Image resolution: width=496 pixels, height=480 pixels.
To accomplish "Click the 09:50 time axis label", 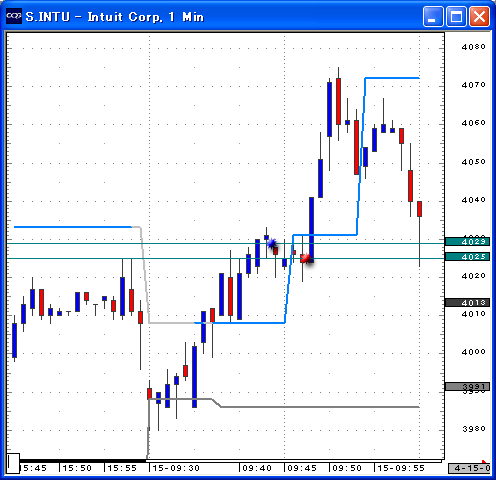I will point(347,468).
